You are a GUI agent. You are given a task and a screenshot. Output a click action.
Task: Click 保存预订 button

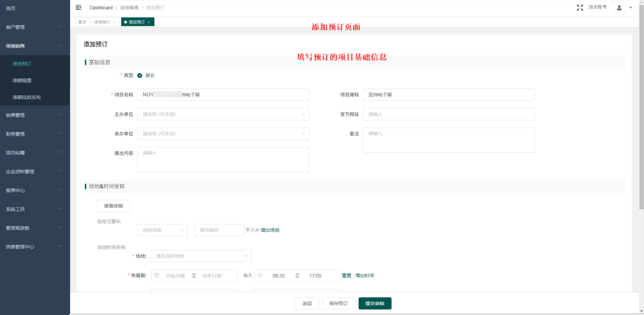(338, 303)
